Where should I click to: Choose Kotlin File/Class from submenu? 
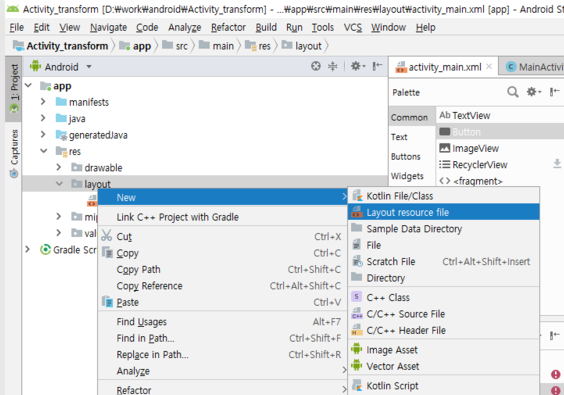pos(444,196)
